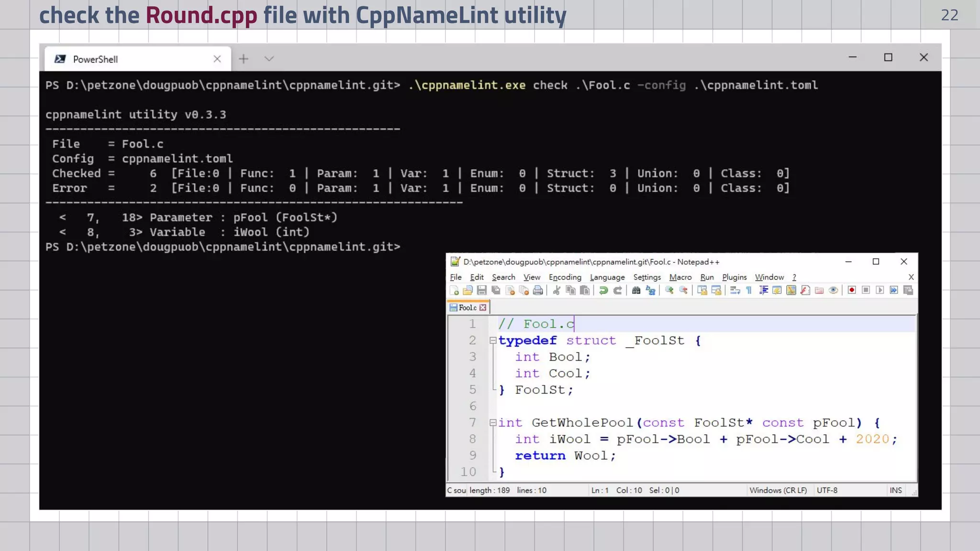This screenshot has height=551, width=980.
Task: Open the ? help menu
Action: (794, 277)
